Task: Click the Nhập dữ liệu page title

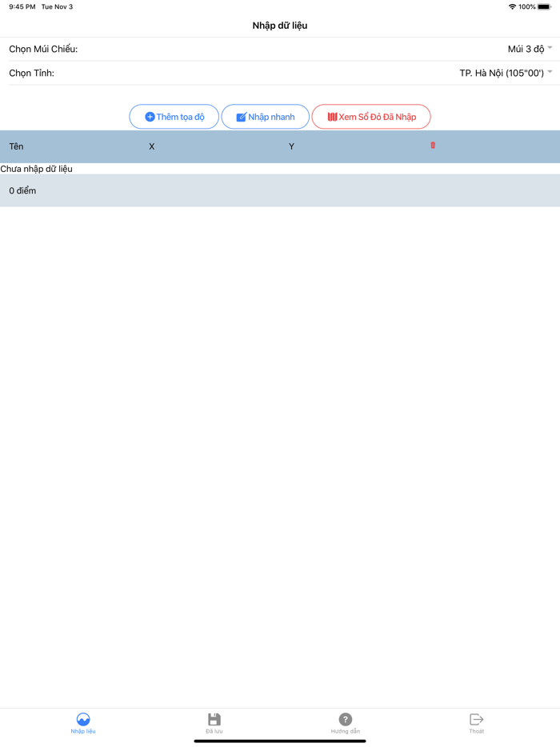Action: point(280,26)
